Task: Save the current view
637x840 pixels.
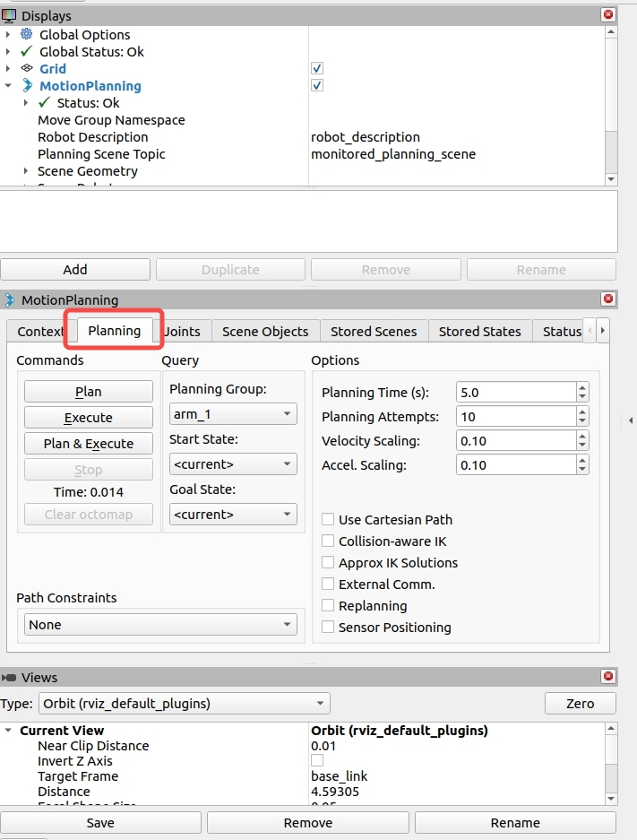Action: click(100, 823)
